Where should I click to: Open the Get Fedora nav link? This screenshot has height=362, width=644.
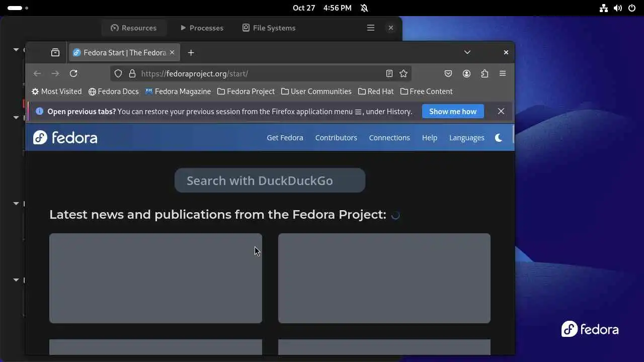coord(285,138)
